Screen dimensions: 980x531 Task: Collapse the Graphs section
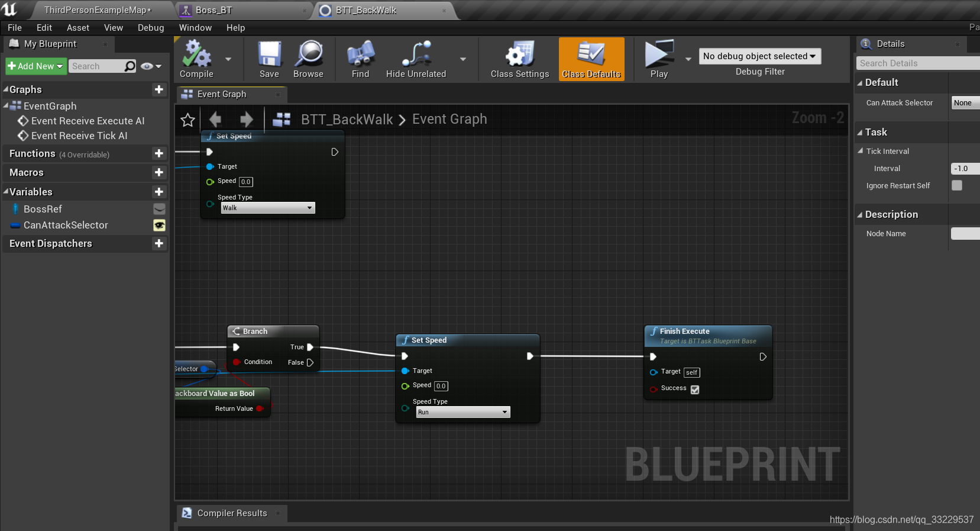[6, 89]
